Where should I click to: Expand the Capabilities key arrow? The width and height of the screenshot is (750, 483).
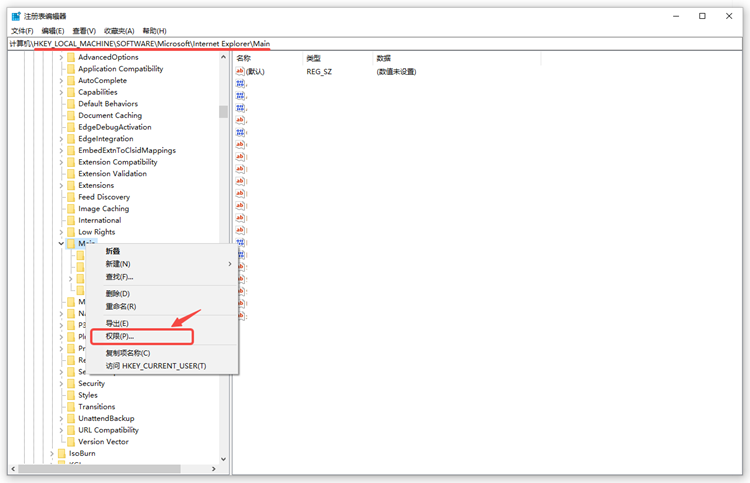click(61, 93)
